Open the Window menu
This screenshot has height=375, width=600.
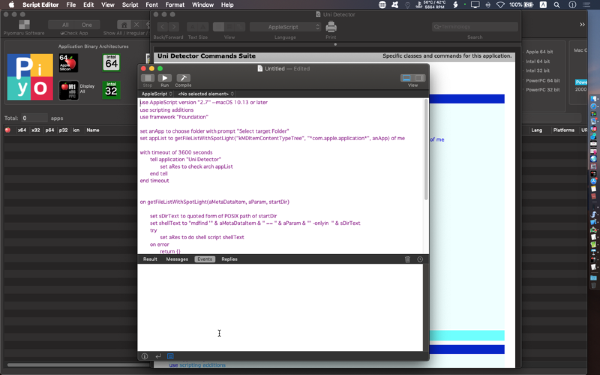(203, 5)
